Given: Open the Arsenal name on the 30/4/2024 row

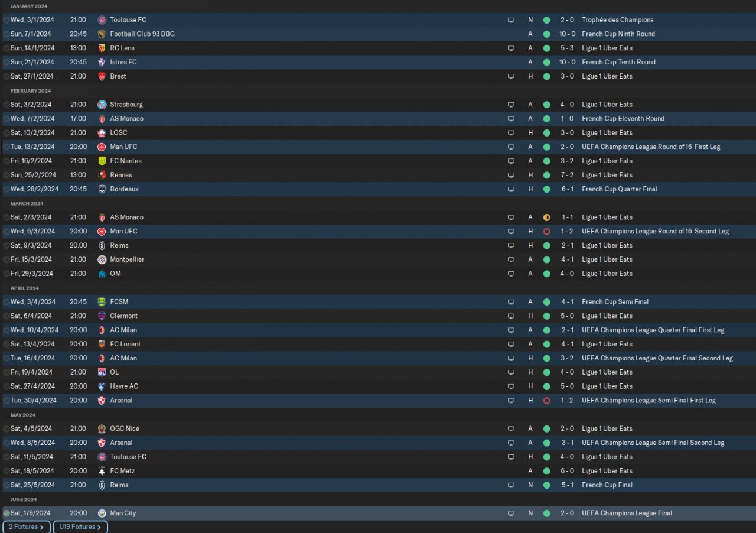Looking at the screenshot, I should (121, 401).
